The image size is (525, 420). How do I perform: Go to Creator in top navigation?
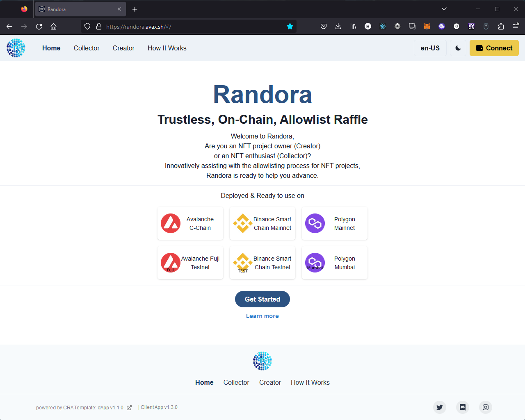click(123, 48)
